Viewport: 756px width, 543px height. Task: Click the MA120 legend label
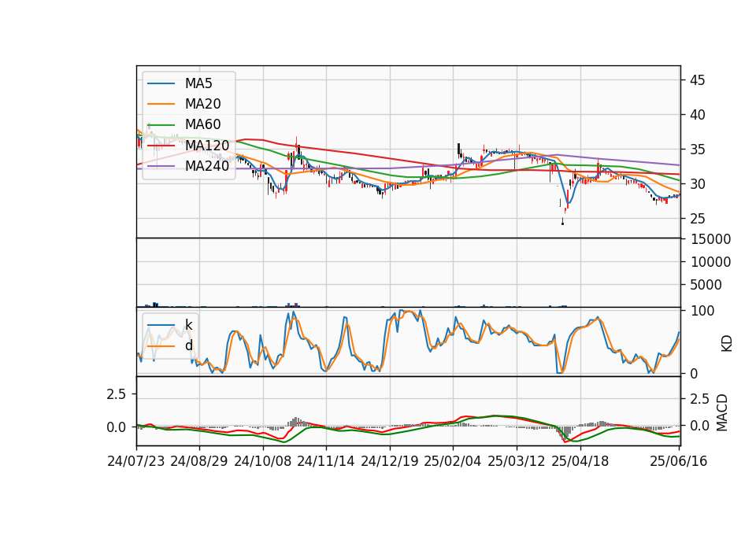(207, 145)
